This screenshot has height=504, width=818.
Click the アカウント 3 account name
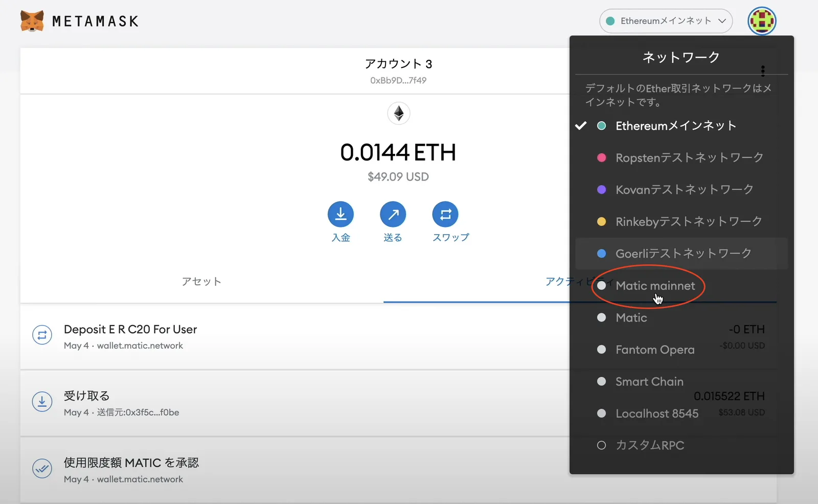click(x=398, y=64)
